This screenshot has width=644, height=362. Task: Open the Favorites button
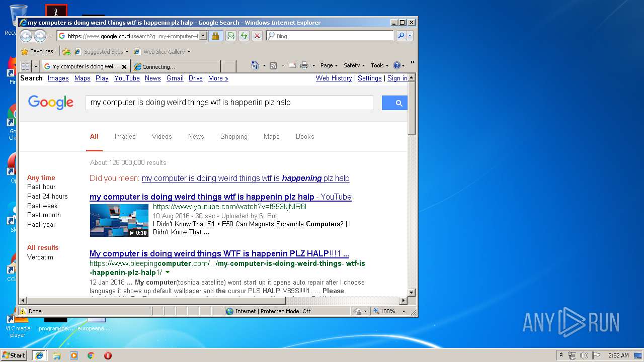click(x=37, y=51)
